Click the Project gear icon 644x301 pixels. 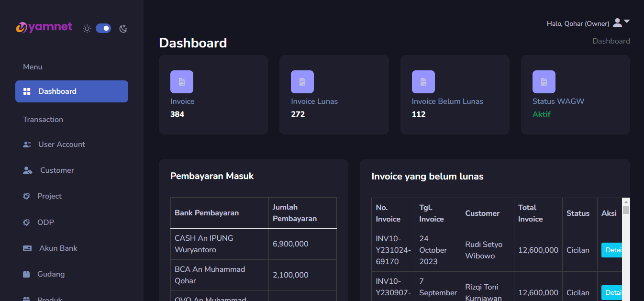coord(27,196)
